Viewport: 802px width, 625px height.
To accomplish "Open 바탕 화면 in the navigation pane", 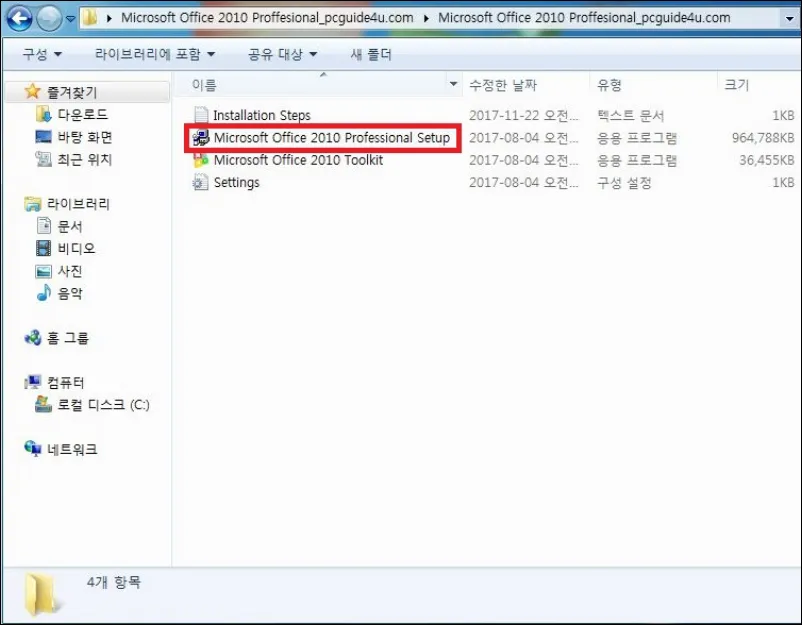I will tap(84, 137).
